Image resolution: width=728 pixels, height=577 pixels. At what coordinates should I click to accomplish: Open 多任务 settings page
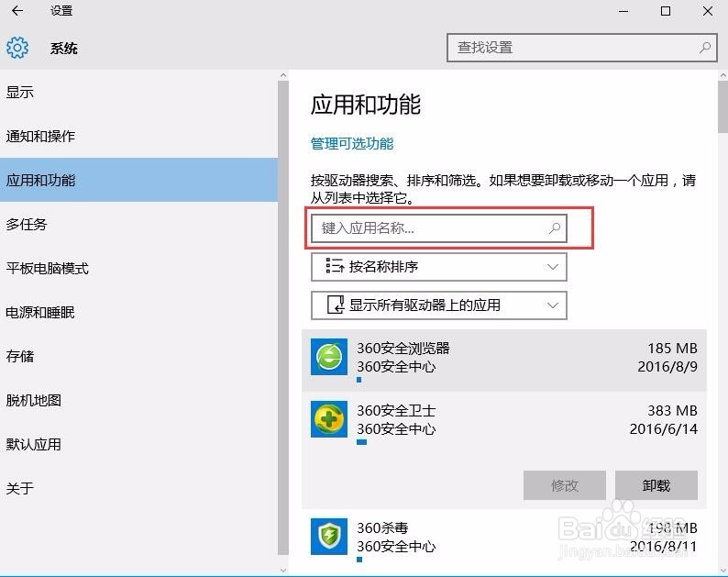click(138, 225)
